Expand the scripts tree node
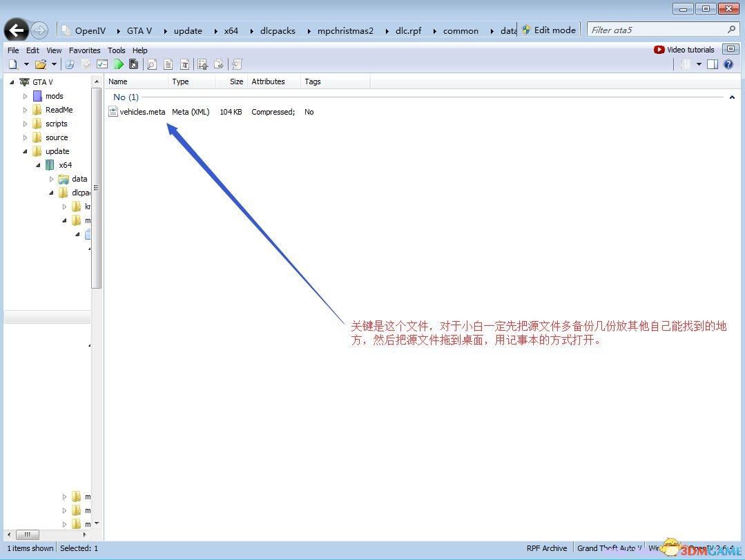This screenshot has width=745, height=560. 25,124
